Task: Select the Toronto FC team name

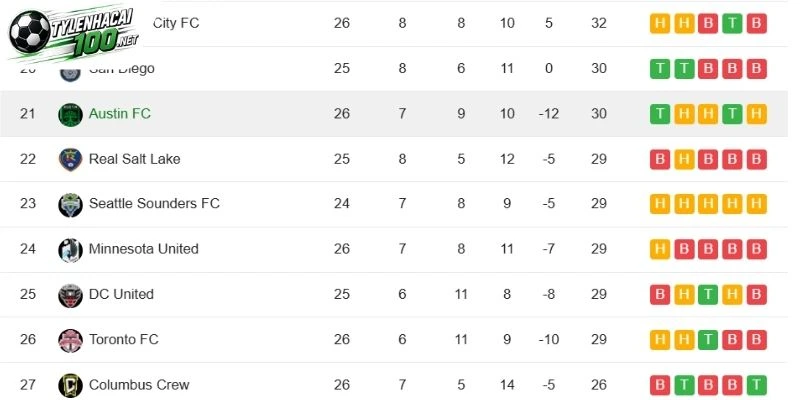Action: point(123,339)
